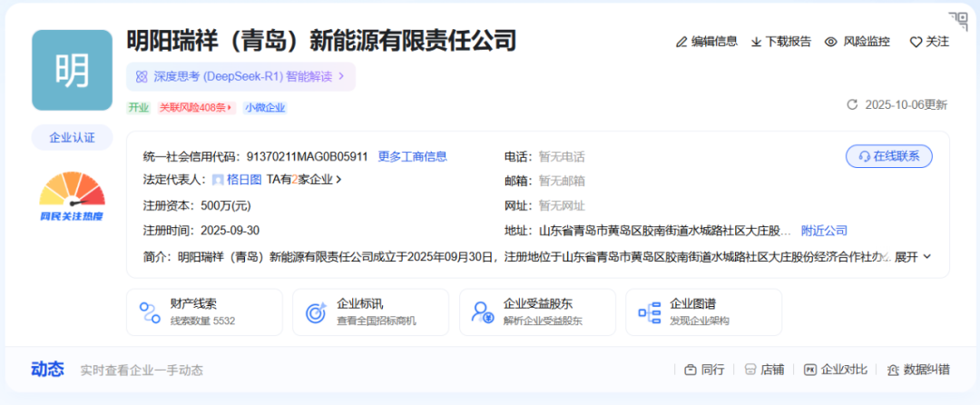
Task: Open 企业标讯 card title
Action: tap(360, 304)
